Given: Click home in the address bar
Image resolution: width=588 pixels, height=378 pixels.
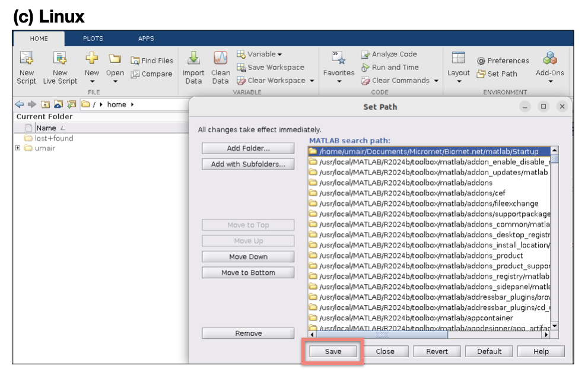Looking at the screenshot, I should click(x=117, y=104).
